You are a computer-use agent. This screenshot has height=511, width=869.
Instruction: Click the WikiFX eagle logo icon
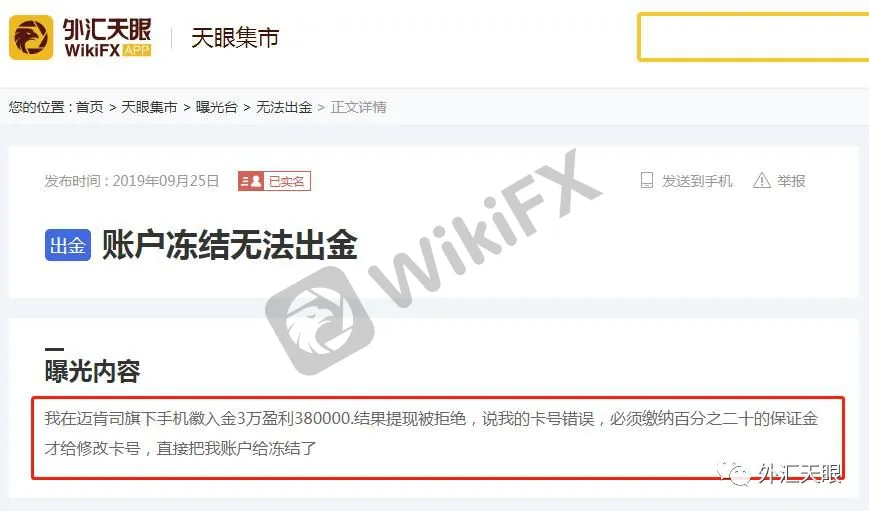click(31, 38)
